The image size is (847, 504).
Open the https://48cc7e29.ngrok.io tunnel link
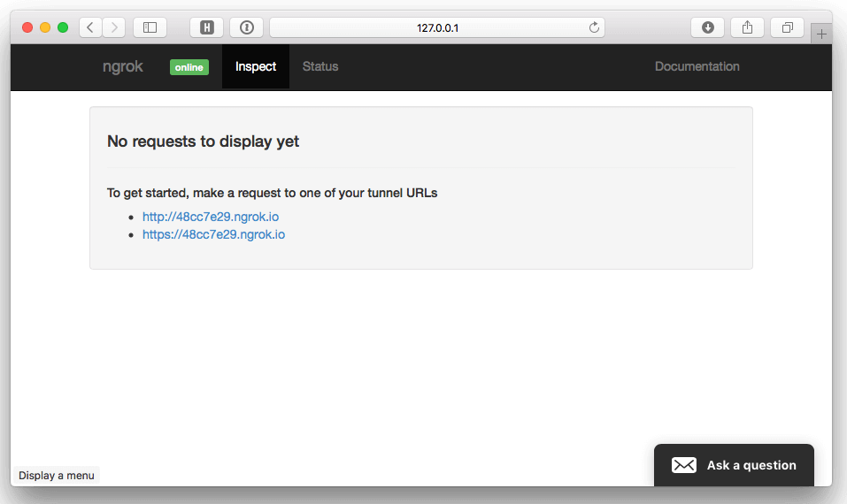[213, 234]
